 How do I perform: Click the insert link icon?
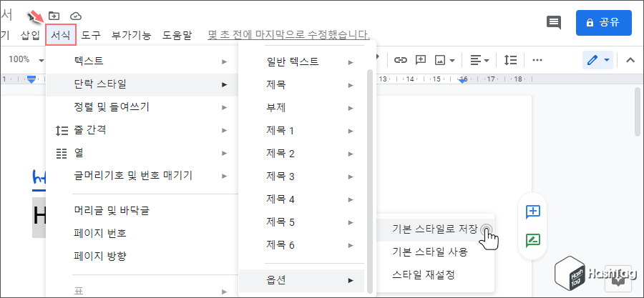point(400,60)
